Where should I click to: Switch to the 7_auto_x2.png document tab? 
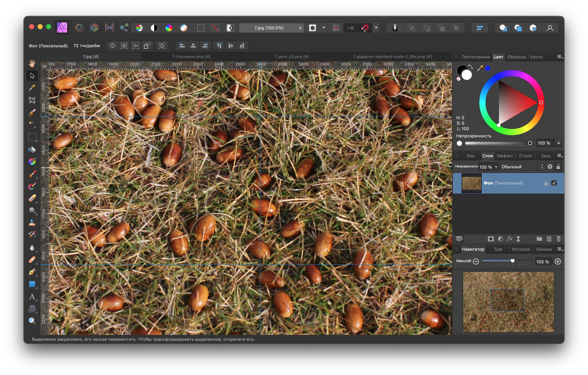tap(291, 56)
